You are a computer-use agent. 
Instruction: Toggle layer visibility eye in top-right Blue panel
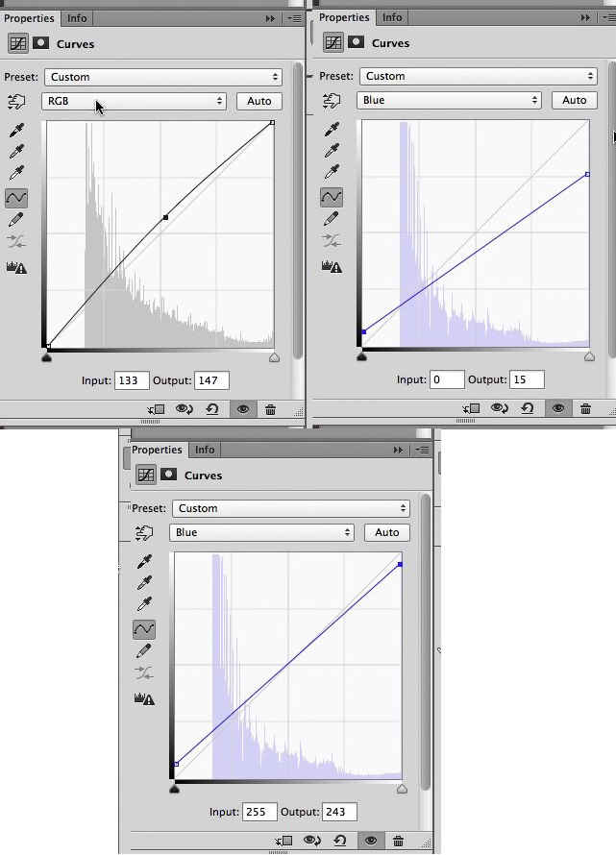(x=558, y=408)
